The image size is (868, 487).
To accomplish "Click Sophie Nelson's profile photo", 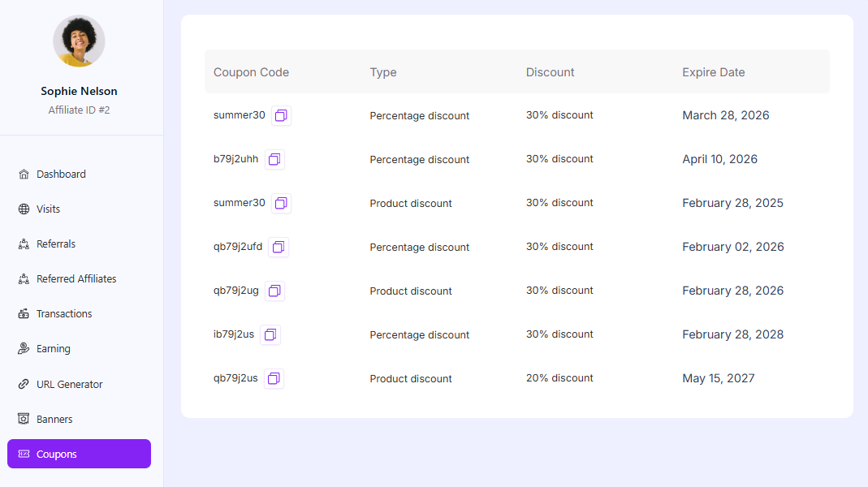I will (79, 41).
